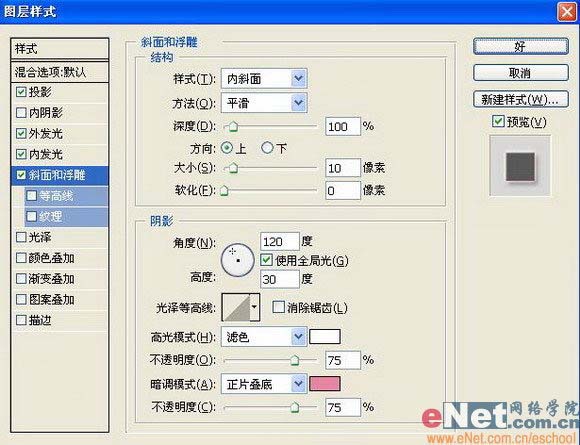Image resolution: width=580 pixels, height=445 pixels.
Task: Expand the 光泽等高线 contour picker arrow
Action: [254, 307]
